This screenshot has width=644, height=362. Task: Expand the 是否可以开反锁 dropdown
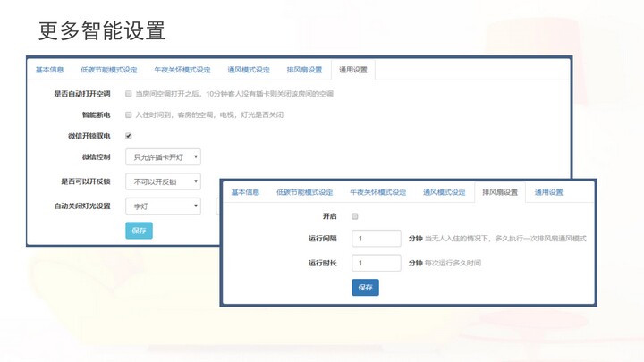[163, 181]
